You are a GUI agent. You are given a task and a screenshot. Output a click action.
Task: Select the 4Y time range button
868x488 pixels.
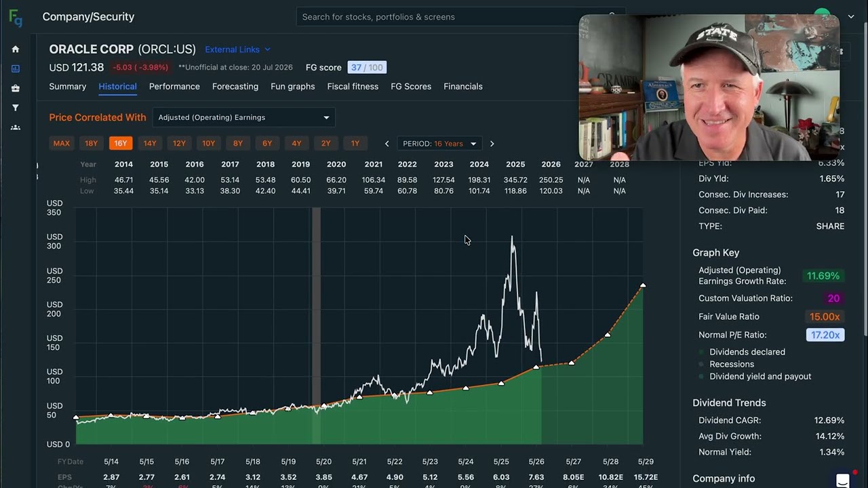[x=296, y=143]
